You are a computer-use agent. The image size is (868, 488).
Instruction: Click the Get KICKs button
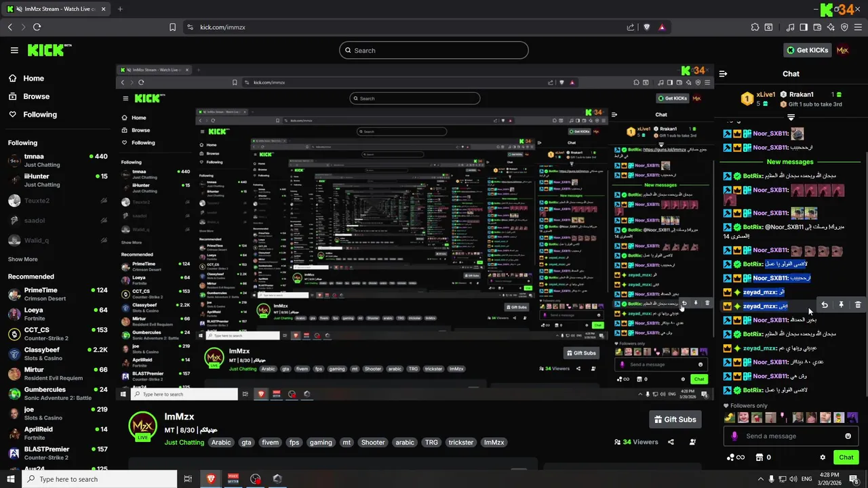coord(806,50)
